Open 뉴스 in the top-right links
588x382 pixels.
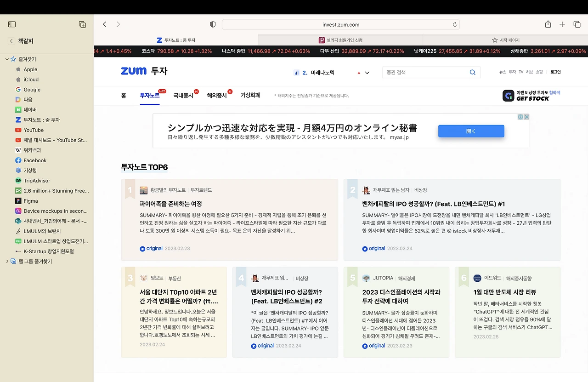[x=503, y=72]
